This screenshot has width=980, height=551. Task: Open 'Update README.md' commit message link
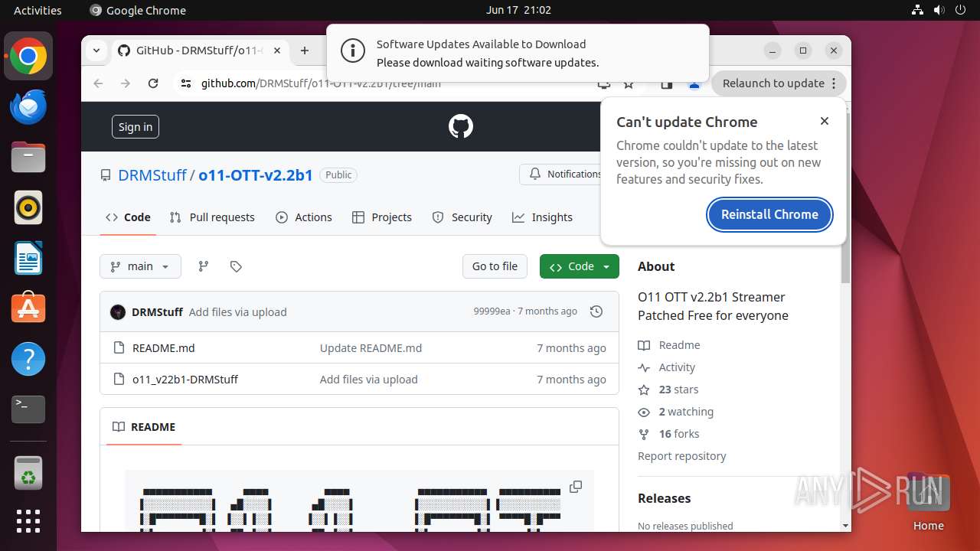(x=371, y=347)
